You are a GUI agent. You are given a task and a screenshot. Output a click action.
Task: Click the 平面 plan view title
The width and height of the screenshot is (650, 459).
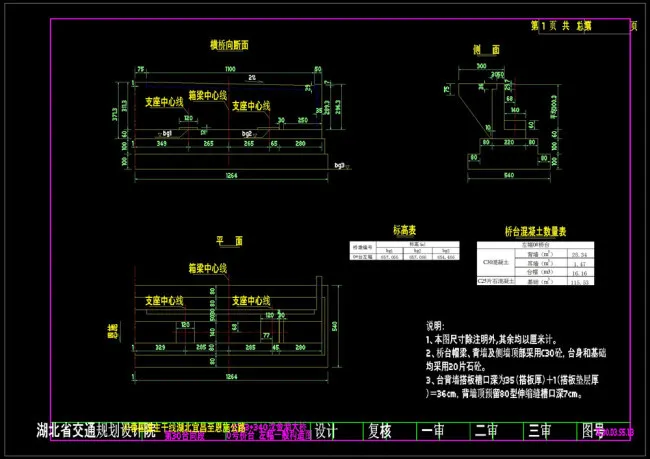click(x=230, y=241)
